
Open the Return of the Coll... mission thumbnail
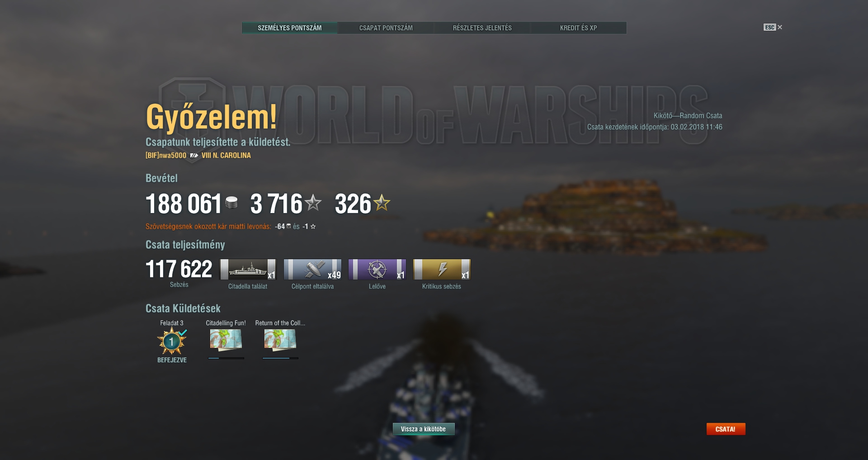(x=280, y=340)
